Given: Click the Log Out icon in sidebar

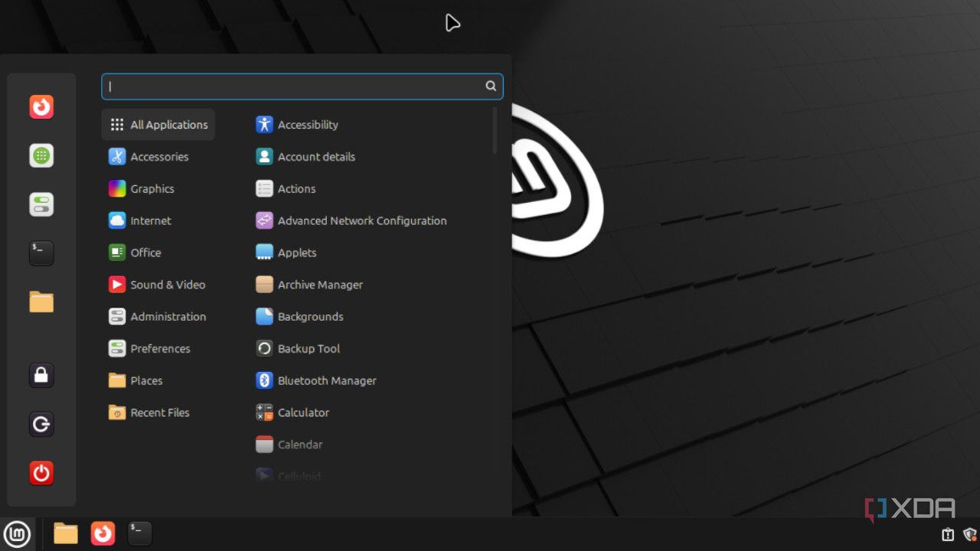Looking at the screenshot, I should coord(41,424).
